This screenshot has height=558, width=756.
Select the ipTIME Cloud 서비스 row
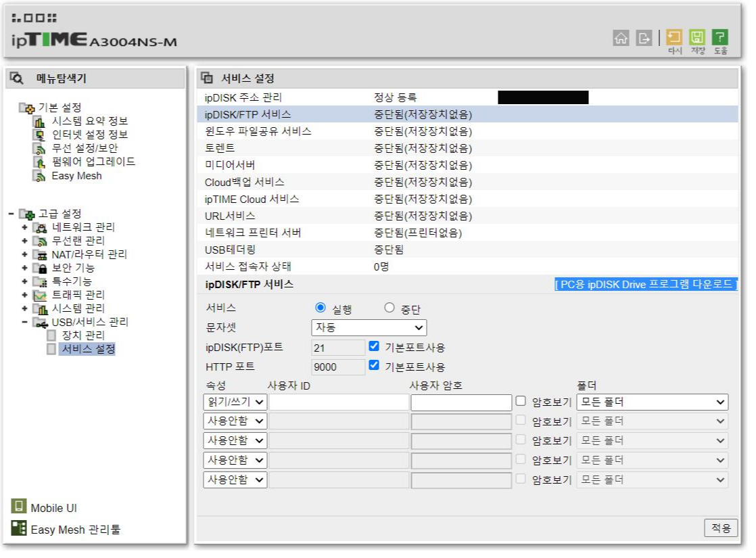(467, 199)
